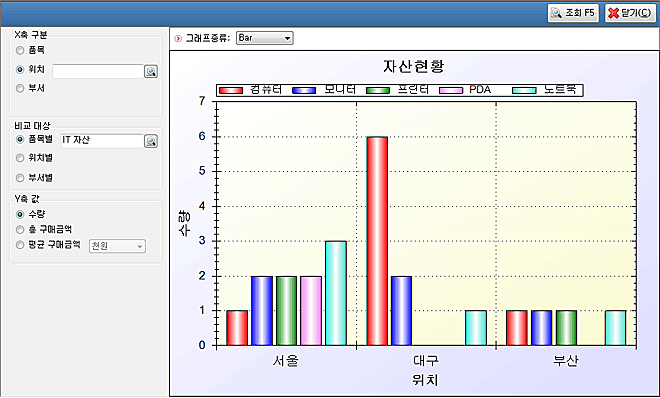Click the tall red 대구 bar
Screen dimensions: 660x398
pyautogui.click(x=377, y=241)
